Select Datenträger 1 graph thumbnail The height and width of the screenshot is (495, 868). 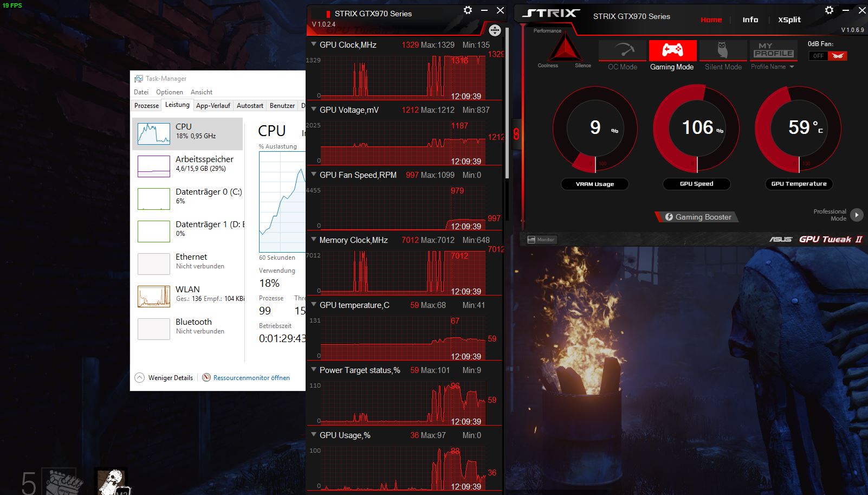pyautogui.click(x=154, y=231)
